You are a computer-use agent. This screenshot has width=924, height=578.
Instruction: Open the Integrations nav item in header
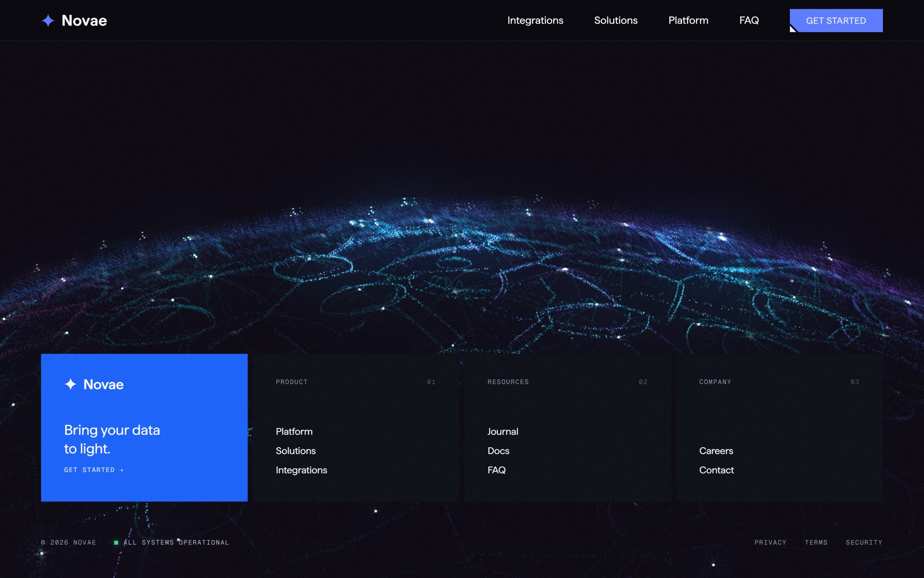click(x=535, y=20)
